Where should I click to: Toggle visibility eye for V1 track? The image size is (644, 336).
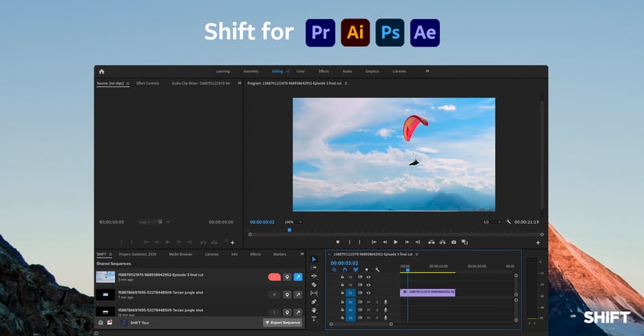tap(369, 294)
